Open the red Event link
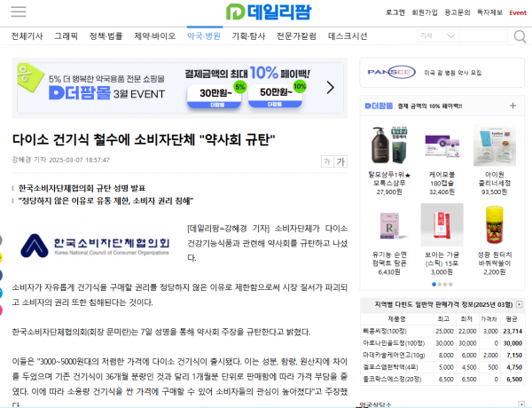The image size is (532, 408). 518,13
